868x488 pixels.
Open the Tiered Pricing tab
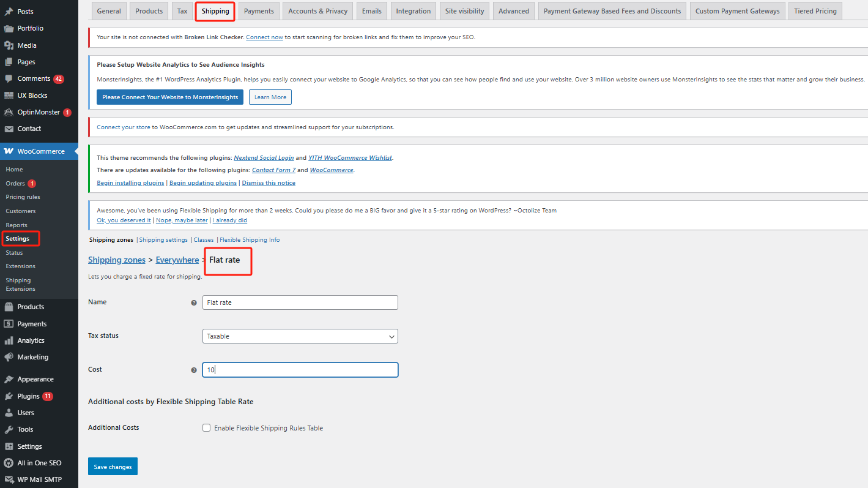(815, 11)
